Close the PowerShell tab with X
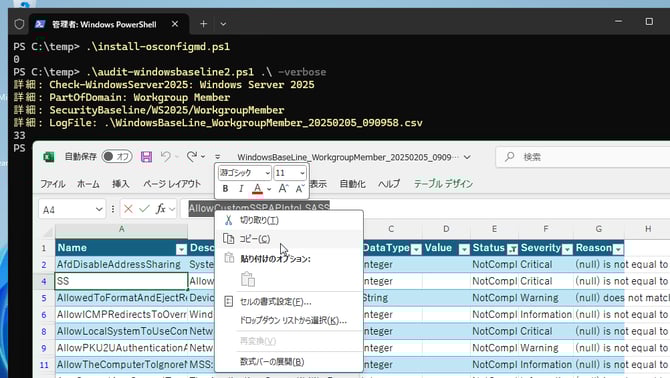The width and height of the screenshot is (670, 378). coord(175,24)
